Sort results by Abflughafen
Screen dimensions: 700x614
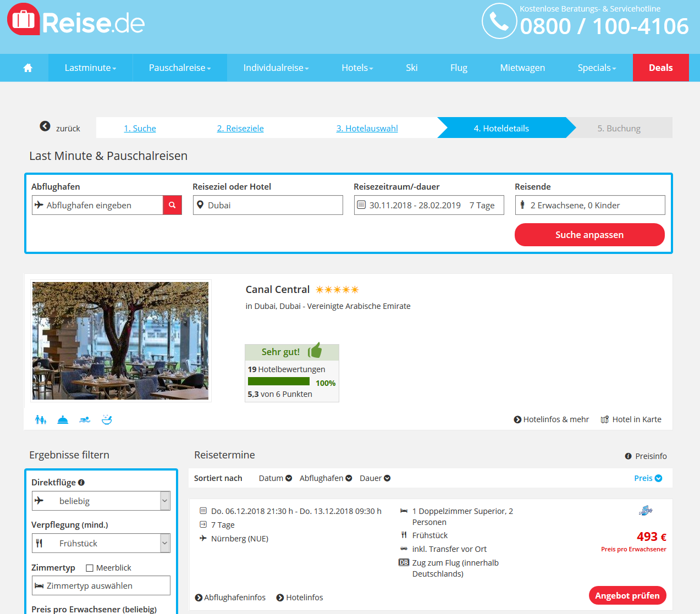tap(326, 478)
